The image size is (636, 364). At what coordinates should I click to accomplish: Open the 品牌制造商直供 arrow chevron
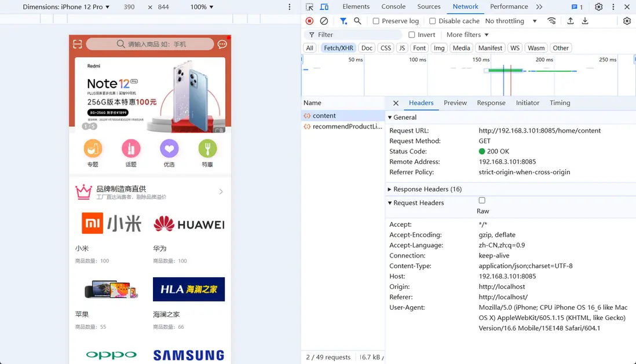221,192
